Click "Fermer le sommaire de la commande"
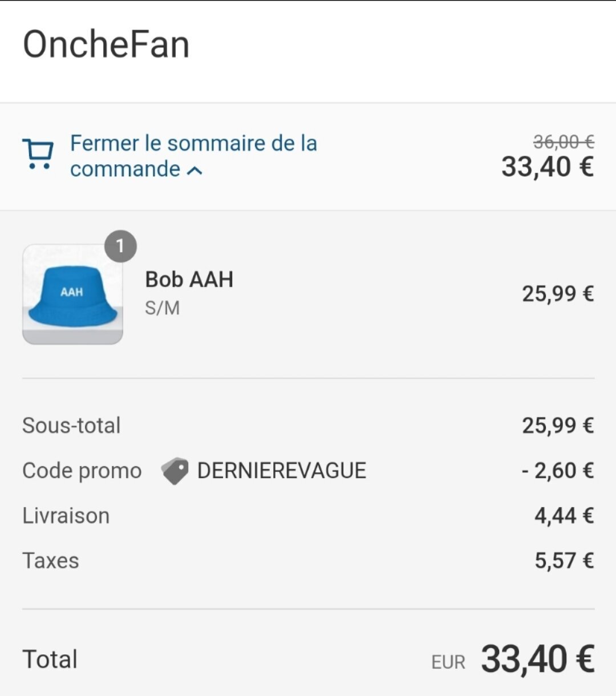 tap(193, 156)
